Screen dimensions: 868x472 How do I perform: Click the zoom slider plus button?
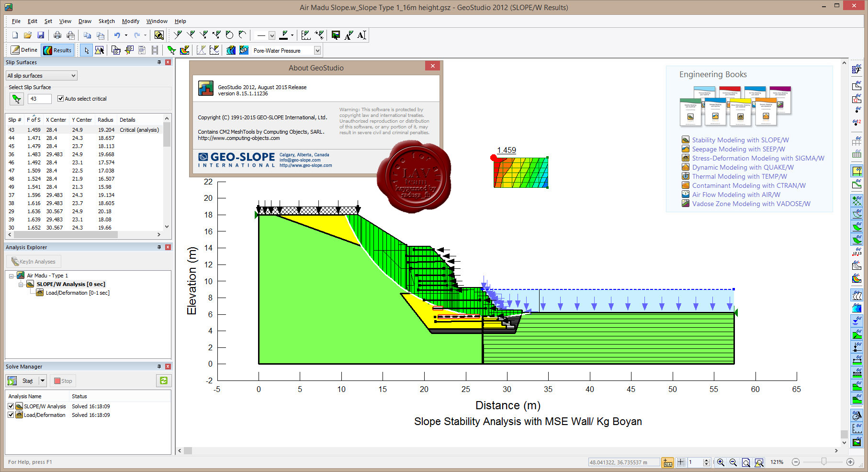click(x=850, y=462)
